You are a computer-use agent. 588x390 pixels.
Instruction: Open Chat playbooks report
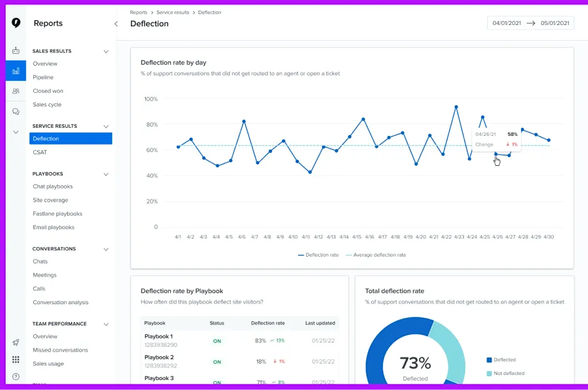click(53, 187)
